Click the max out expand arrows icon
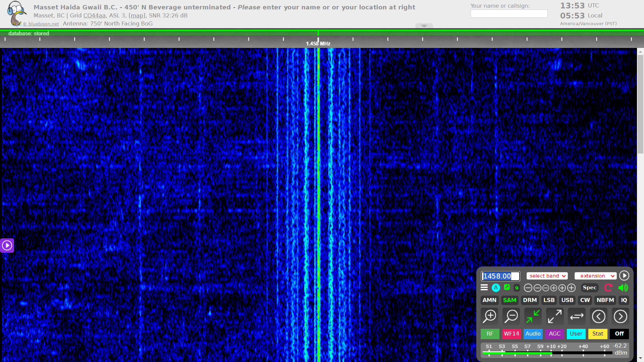 tap(555, 316)
